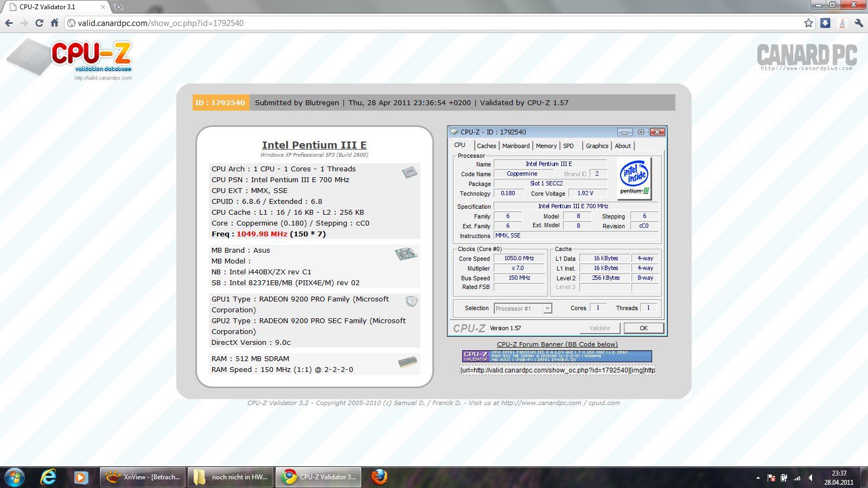Click the Java extension icon in toolbar

(842, 23)
